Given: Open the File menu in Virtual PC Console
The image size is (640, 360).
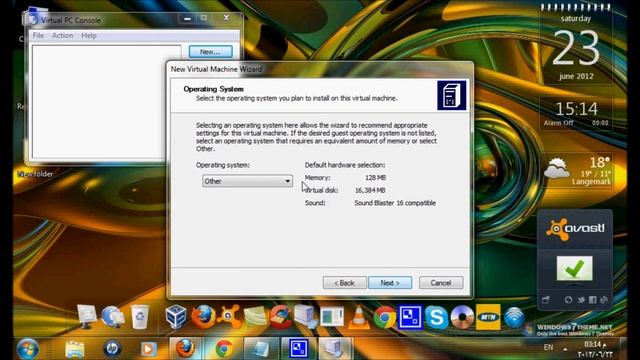Looking at the screenshot, I should pyautogui.click(x=38, y=36).
